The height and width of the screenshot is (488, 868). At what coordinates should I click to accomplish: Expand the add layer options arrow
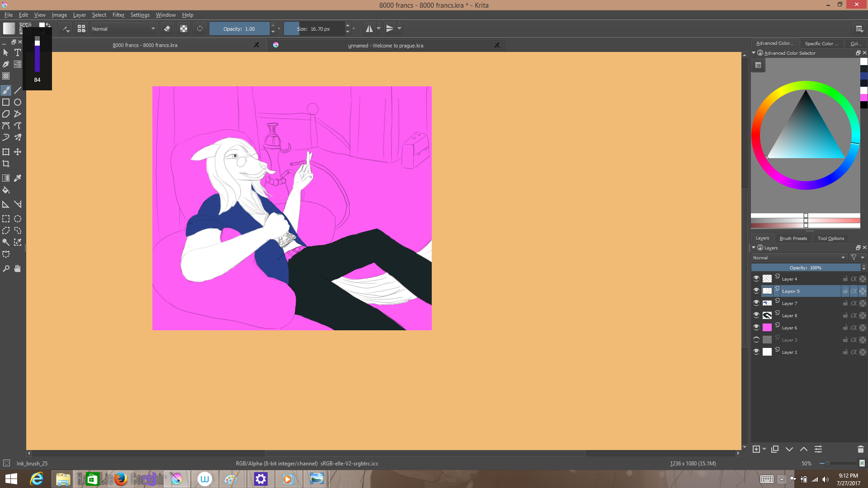click(764, 449)
